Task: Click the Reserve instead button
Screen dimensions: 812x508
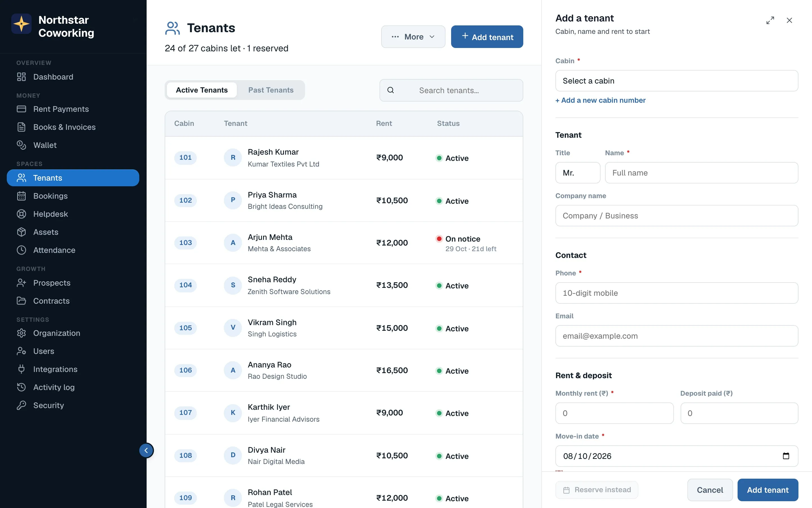Action: click(x=597, y=490)
